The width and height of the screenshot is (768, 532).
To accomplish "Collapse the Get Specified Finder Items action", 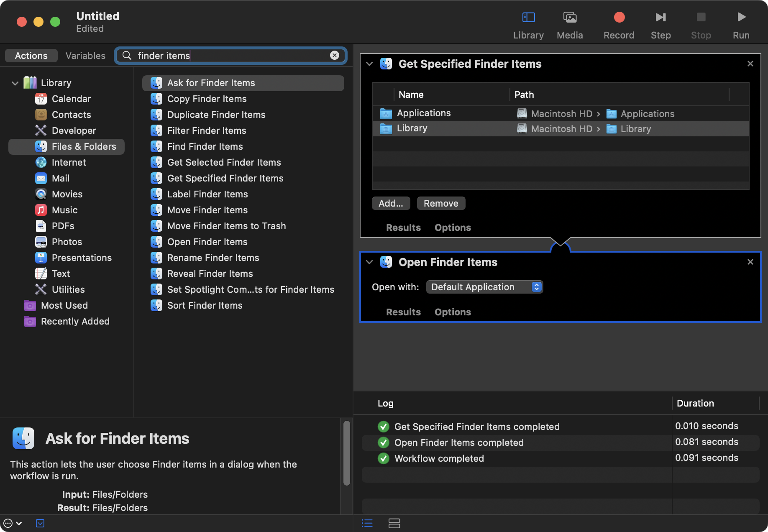I will pos(369,64).
